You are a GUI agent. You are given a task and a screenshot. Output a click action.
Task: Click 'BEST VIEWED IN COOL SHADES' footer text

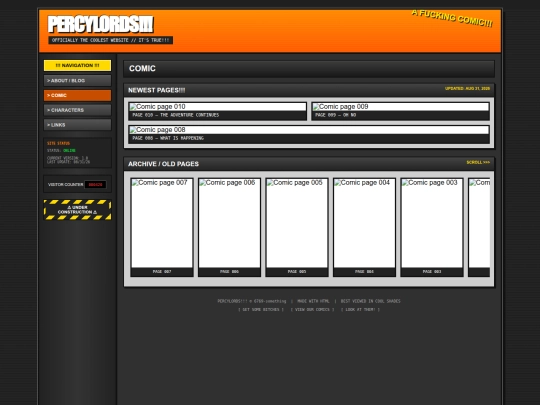pyautogui.click(x=371, y=301)
